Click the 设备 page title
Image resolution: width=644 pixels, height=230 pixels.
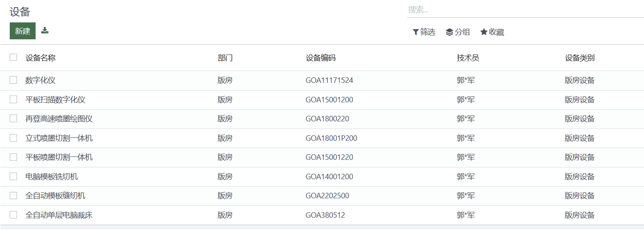click(x=20, y=12)
